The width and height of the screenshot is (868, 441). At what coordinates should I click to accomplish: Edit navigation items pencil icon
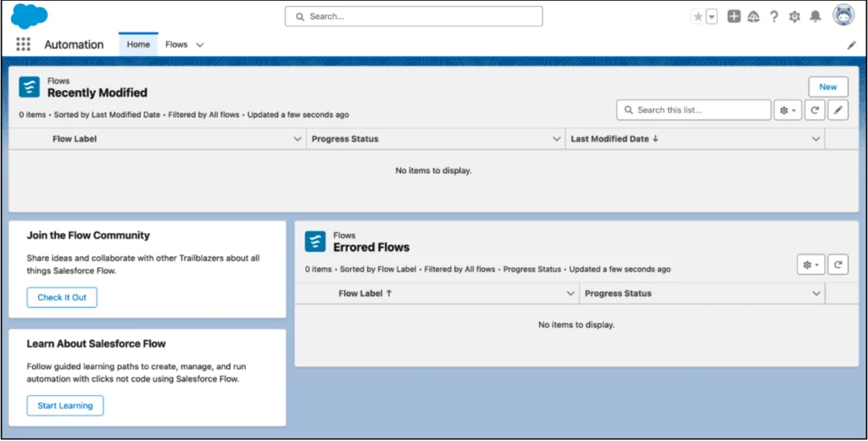[x=851, y=45]
